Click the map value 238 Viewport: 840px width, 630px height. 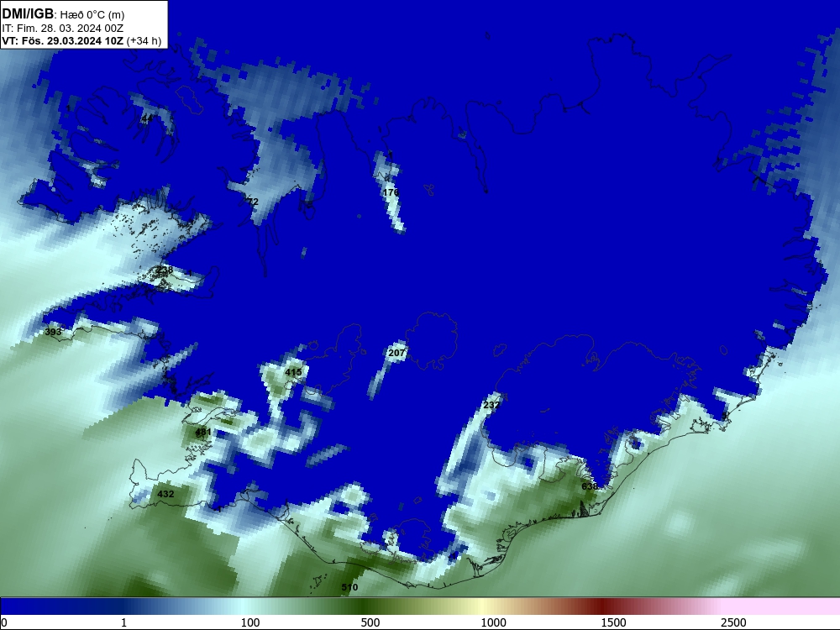coord(165,270)
